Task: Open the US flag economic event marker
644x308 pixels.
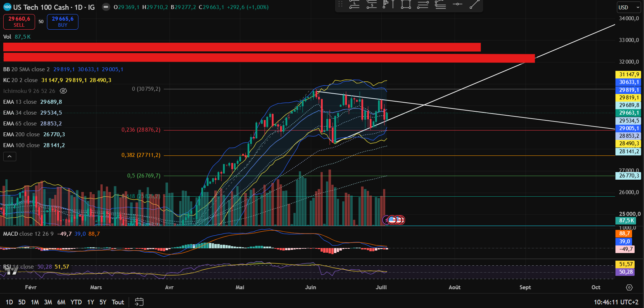Action: 392,219
